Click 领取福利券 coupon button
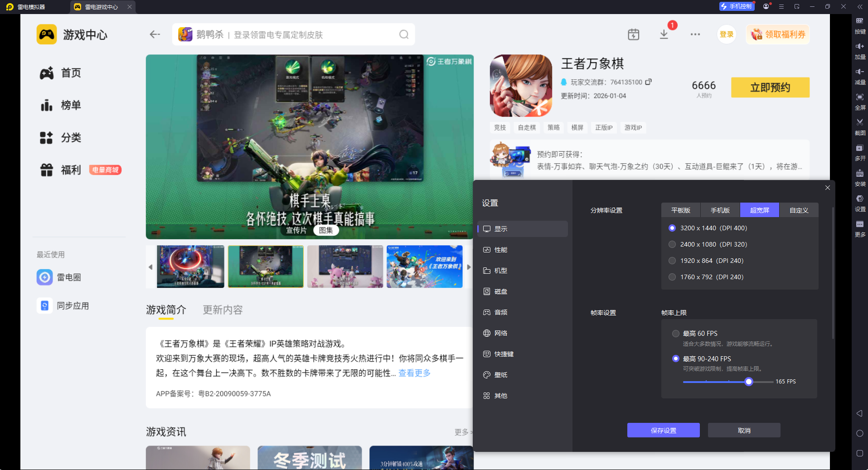Screen dimensions: 868x470 (778, 34)
